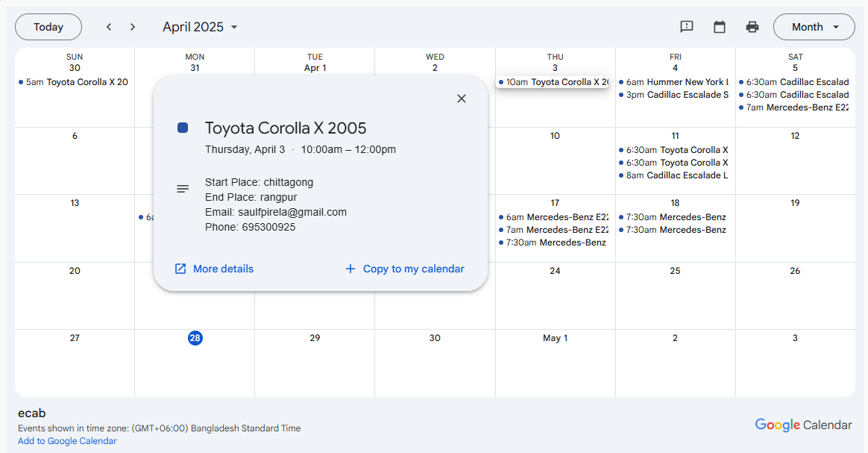This screenshot has height=453, width=868.
Task: Click the feedback speech-bubble icon
Action: coord(687,27)
